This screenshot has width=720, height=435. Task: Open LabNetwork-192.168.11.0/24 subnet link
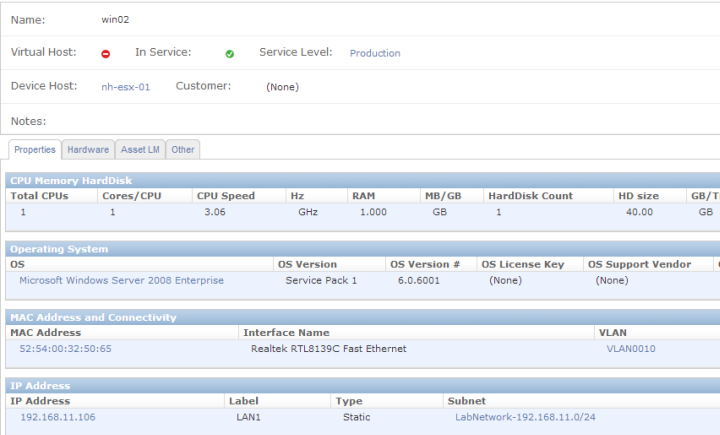pos(525,417)
